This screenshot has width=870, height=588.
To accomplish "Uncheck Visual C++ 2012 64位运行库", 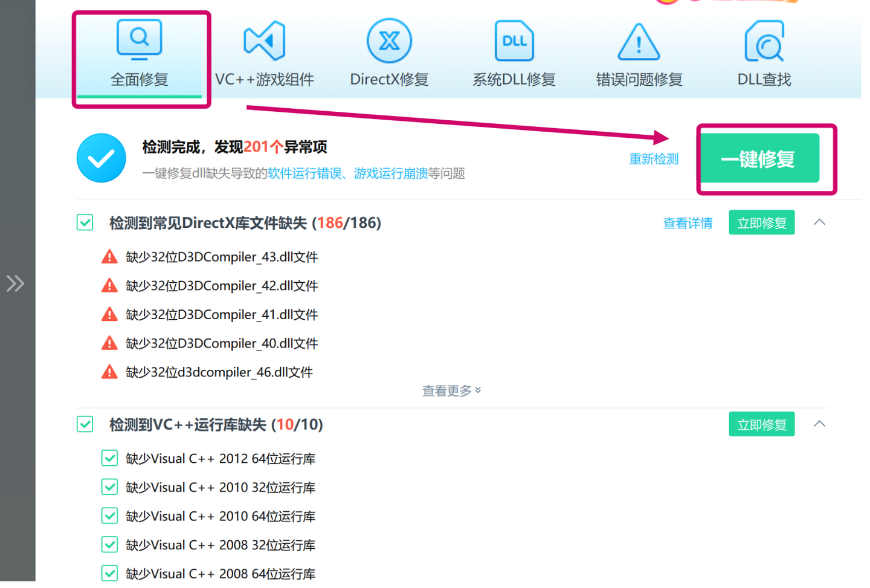I will pos(109,458).
